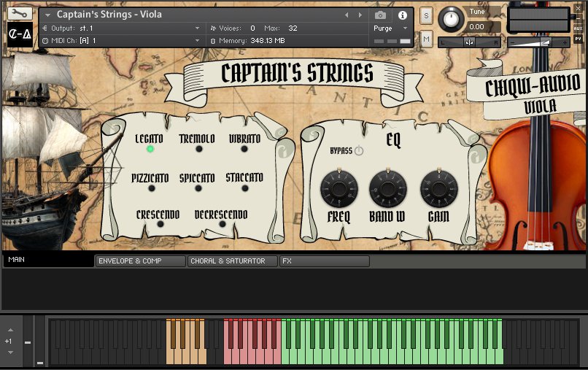This screenshot has height=370, width=588.
Task: Select the Pizzicato articulation
Action: coord(151,188)
